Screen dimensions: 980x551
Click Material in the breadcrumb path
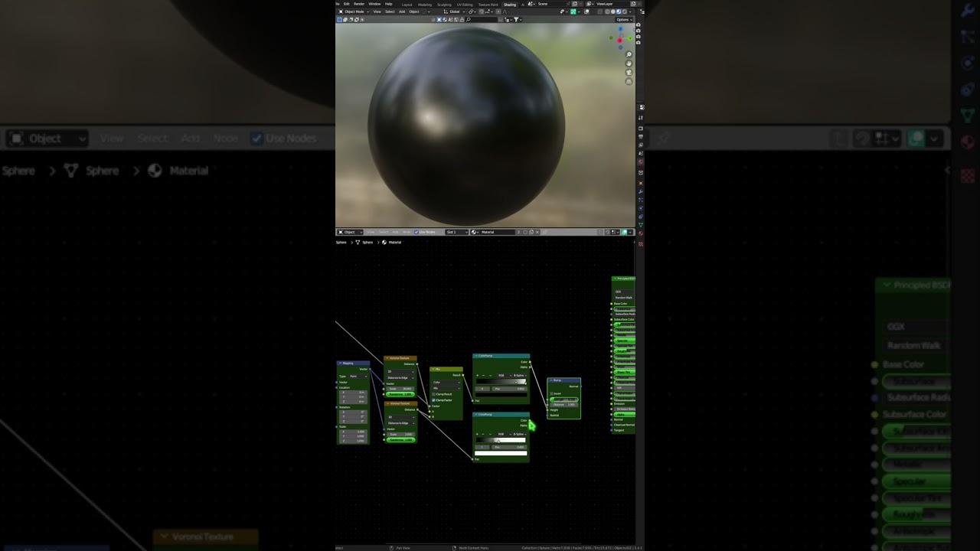pos(395,243)
